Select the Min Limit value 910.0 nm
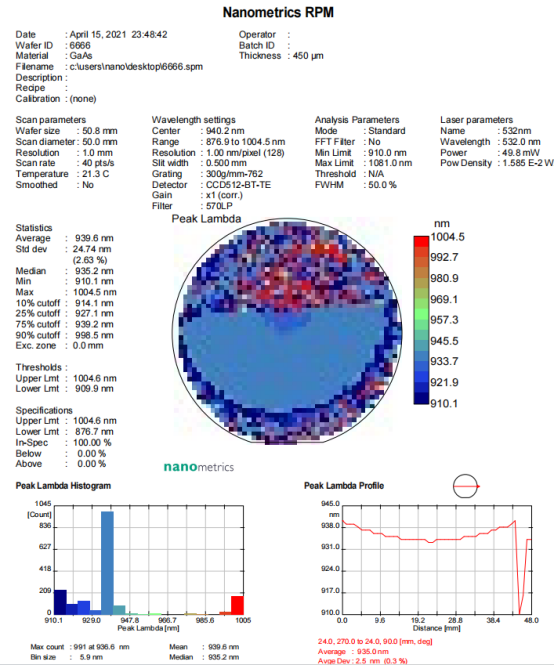The height and width of the screenshot is (665, 554). pos(387,152)
